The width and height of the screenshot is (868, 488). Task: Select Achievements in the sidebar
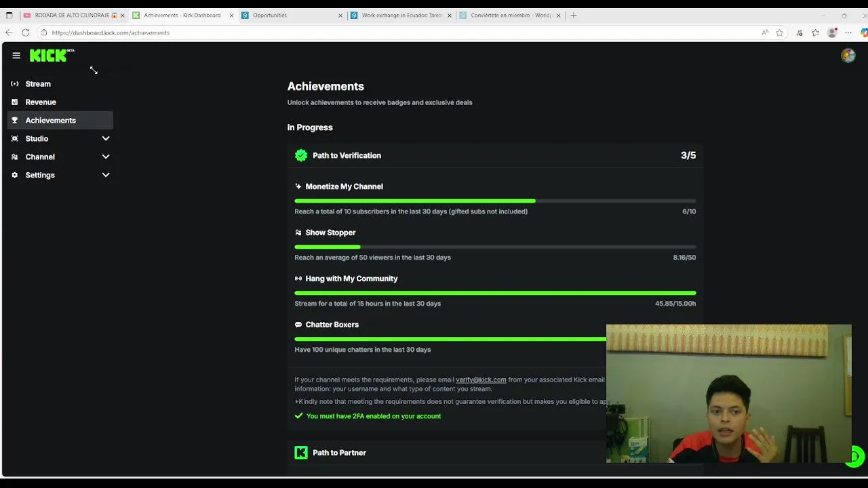[60, 121]
